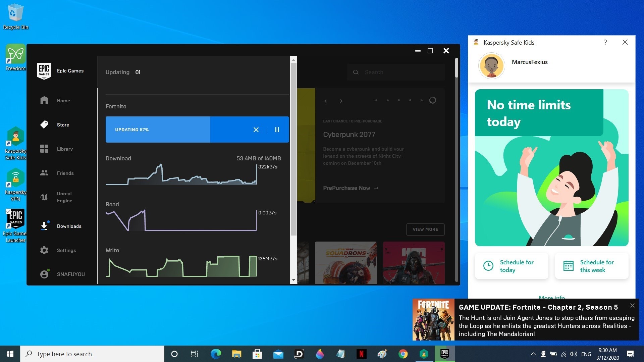The width and height of the screenshot is (644, 362).
Task: Open the Store section in Epic sidebar
Action: coord(55,125)
